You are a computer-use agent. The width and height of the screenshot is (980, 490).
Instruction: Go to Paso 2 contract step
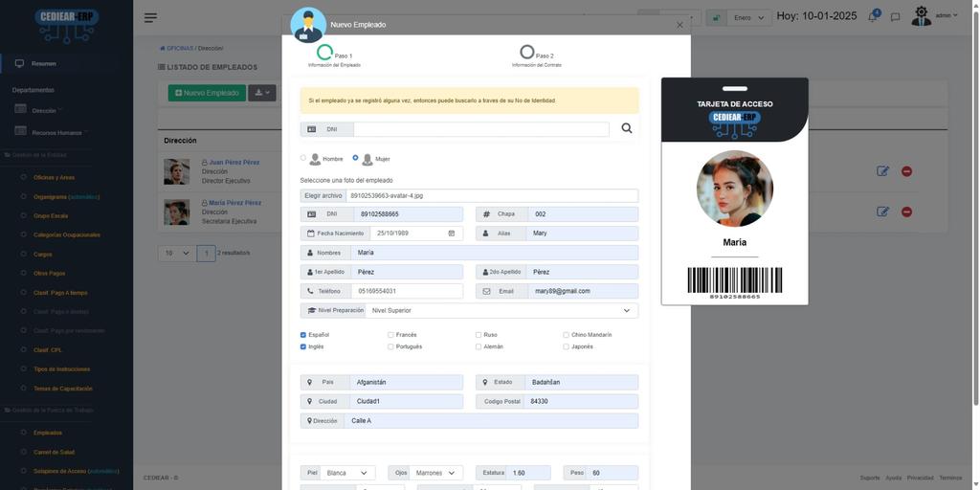click(x=527, y=53)
